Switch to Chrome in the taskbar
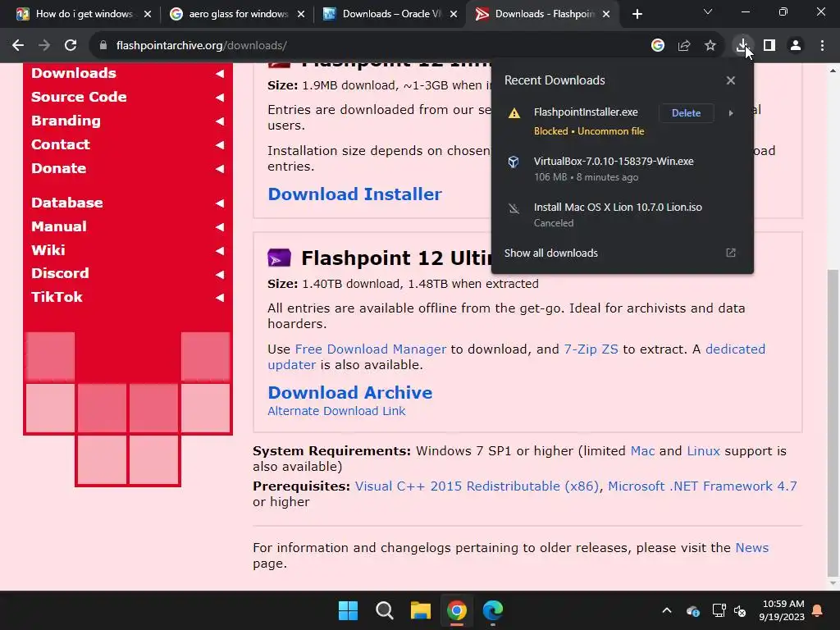The width and height of the screenshot is (840, 630). pos(456,610)
